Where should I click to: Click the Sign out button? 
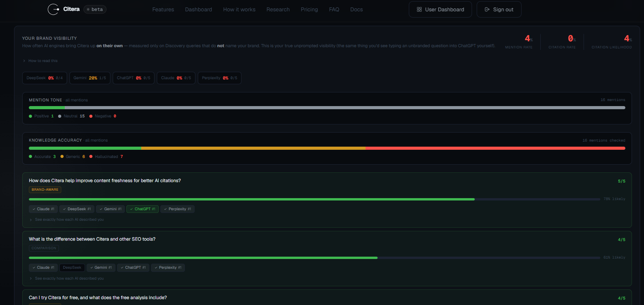click(499, 9)
